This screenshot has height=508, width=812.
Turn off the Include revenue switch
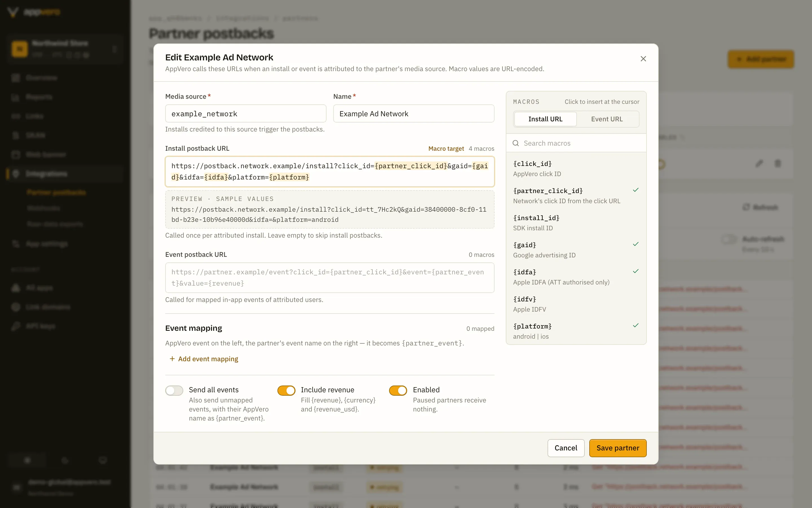tap(286, 390)
